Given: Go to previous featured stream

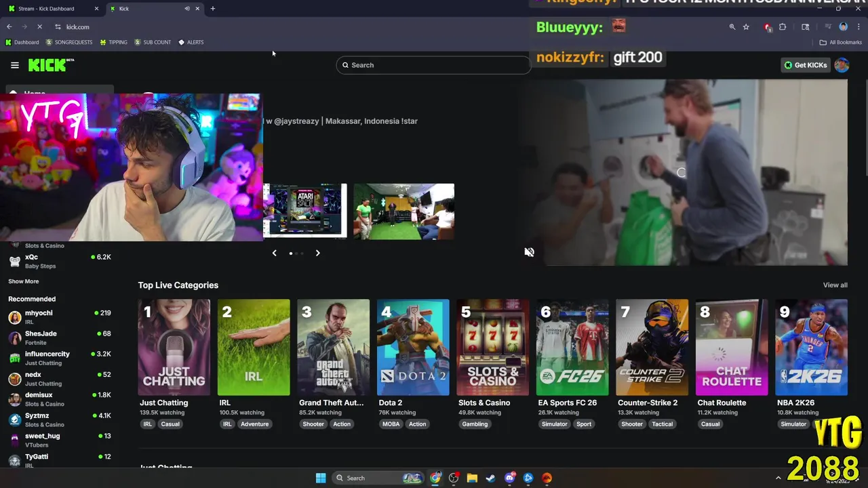Looking at the screenshot, I should pyautogui.click(x=274, y=253).
